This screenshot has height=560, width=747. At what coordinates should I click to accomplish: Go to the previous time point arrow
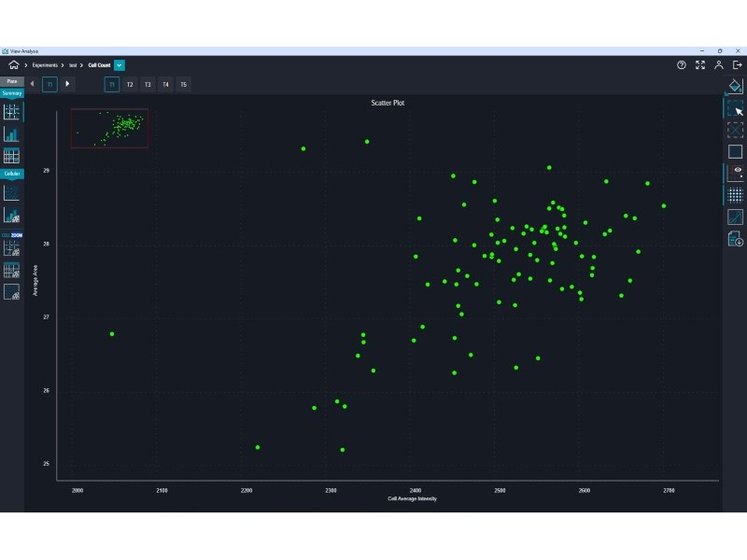[32, 84]
